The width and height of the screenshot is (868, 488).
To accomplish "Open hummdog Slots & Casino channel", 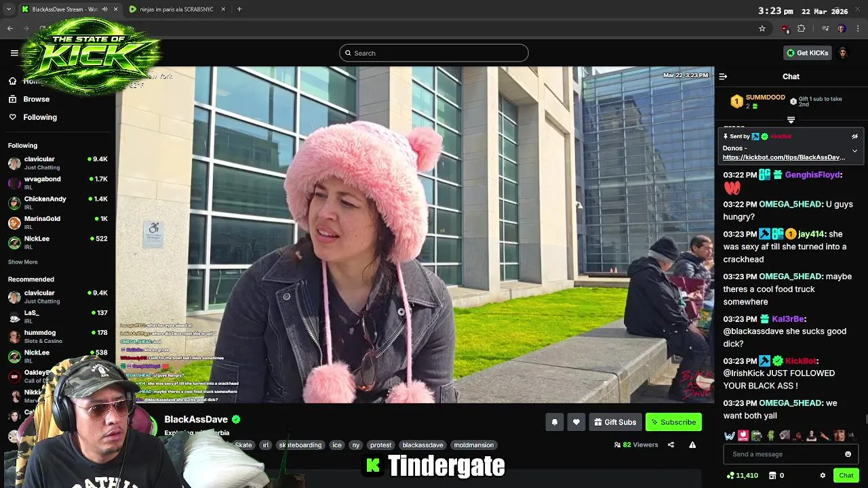I will pyautogui.click(x=58, y=337).
